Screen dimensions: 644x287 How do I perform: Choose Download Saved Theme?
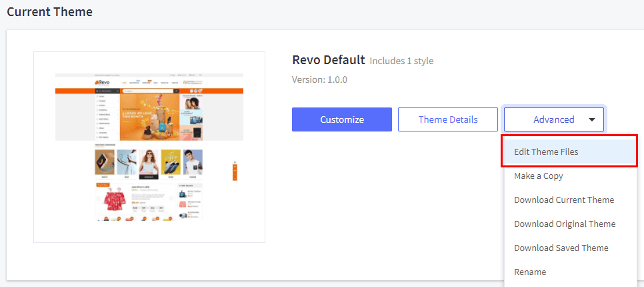(561, 248)
